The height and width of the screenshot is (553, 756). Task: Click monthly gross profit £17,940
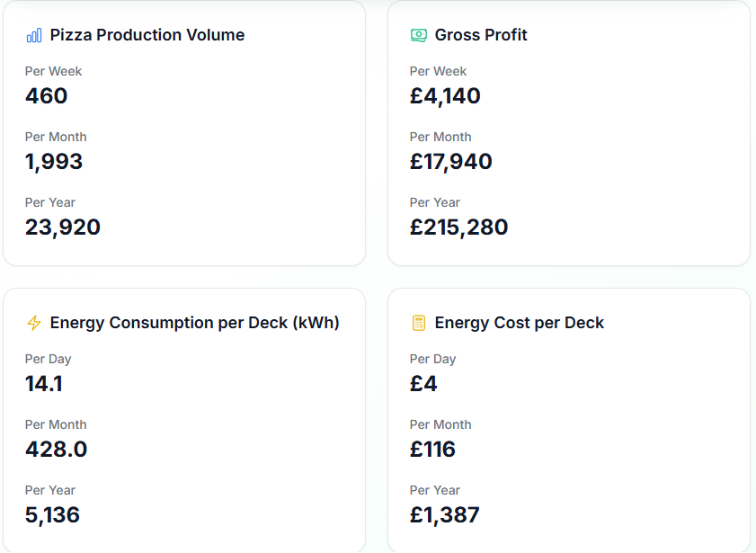tap(450, 162)
